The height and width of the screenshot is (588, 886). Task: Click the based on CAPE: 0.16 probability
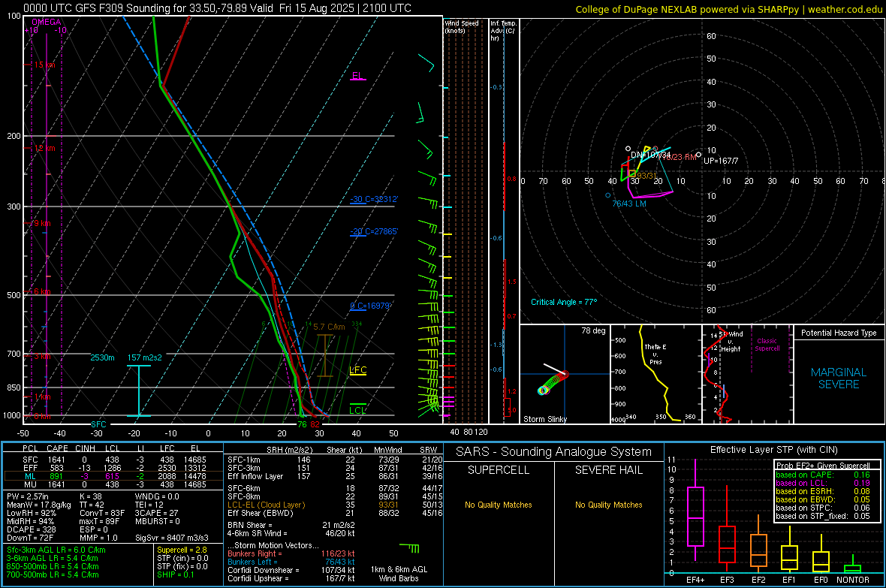click(x=823, y=475)
